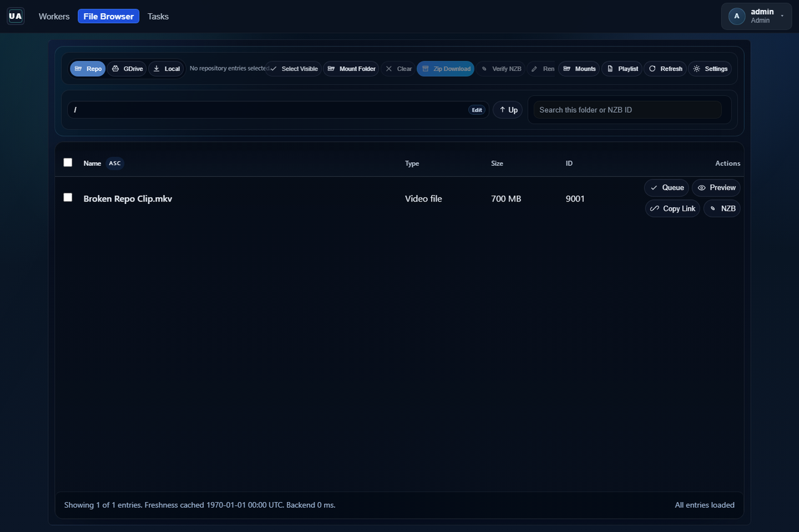The height and width of the screenshot is (532, 799).
Task: Click the NZB action button
Action: point(722,209)
